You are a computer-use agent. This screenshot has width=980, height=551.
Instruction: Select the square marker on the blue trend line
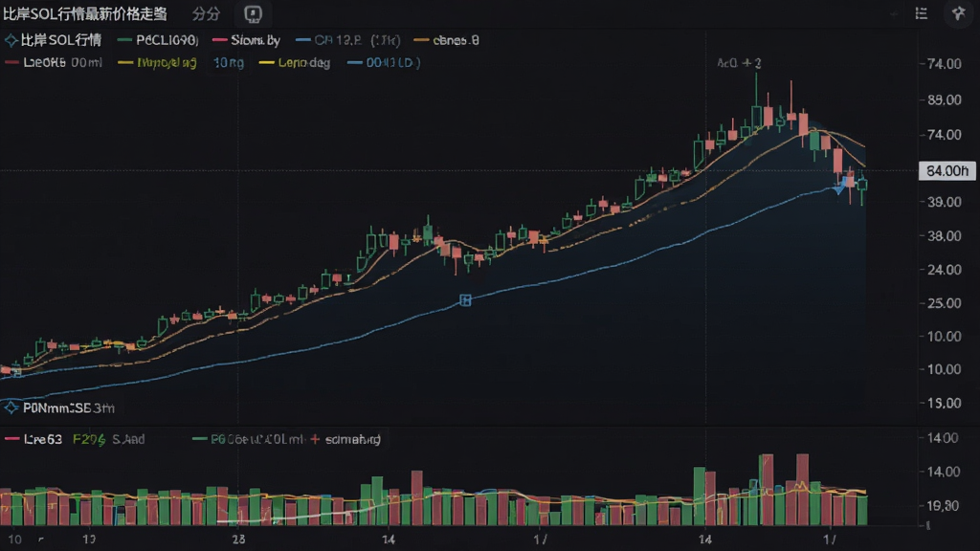[x=465, y=300]
